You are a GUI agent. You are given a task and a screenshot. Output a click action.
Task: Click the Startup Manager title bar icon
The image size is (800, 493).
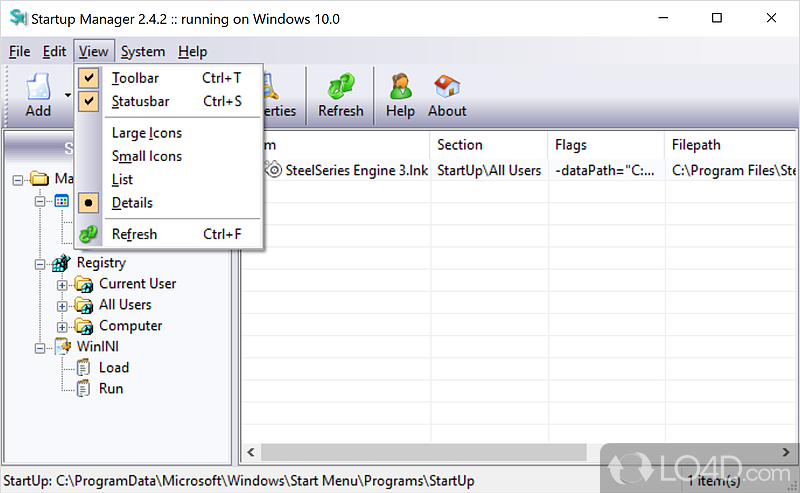coord(18,18)
